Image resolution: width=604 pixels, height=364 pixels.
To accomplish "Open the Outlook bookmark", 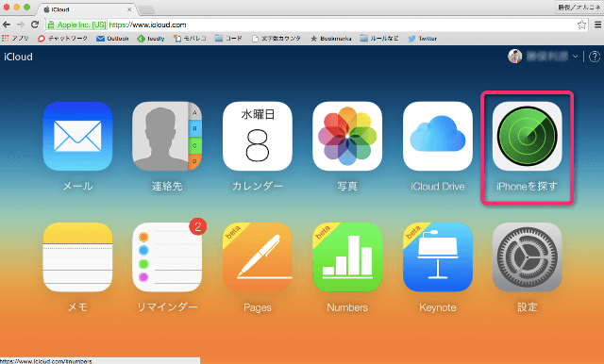I will coord(112,39).
